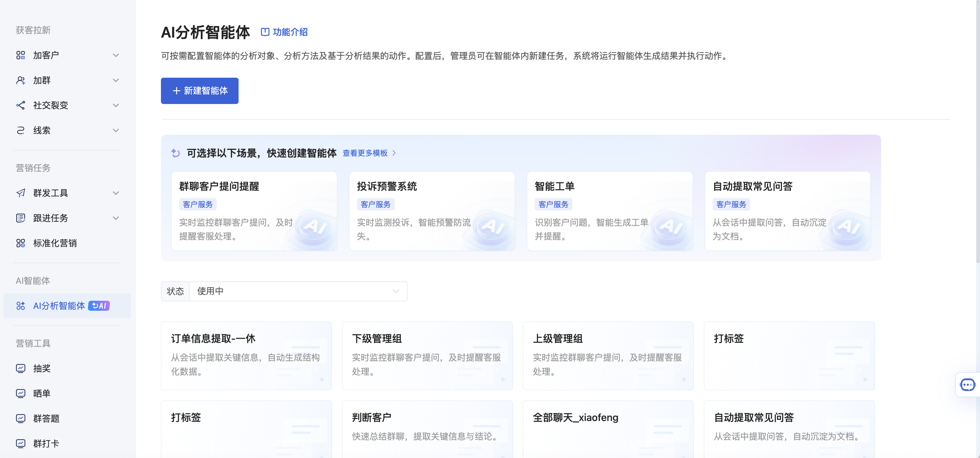980x458 pixels.
Task: Click the AI分析智能体 sidebar icon
Action: (21, 306)
